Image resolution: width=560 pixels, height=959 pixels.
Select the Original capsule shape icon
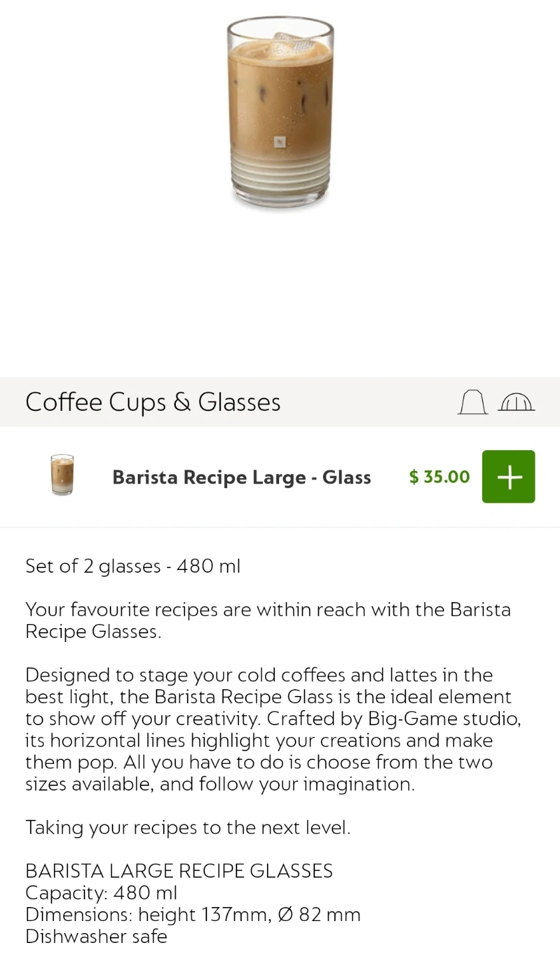coord(472,402)
